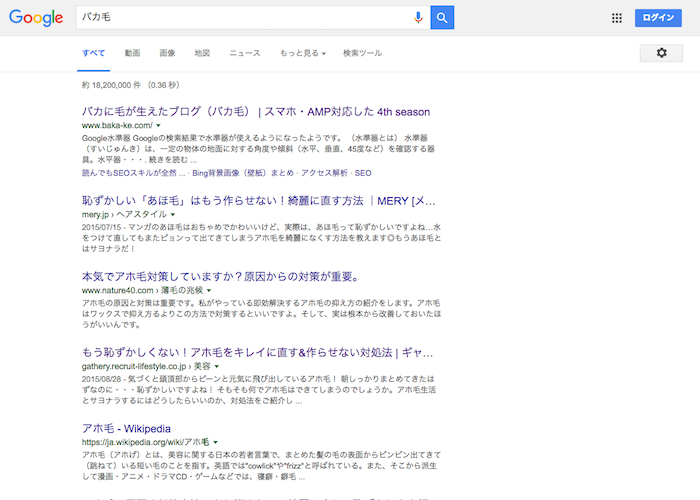The width and height of the screenshot is (700, 500).
Task: Click gathery.recruit-lifestyle.co.jp › 美容 breadcrumb
Action: click(146, 366)
